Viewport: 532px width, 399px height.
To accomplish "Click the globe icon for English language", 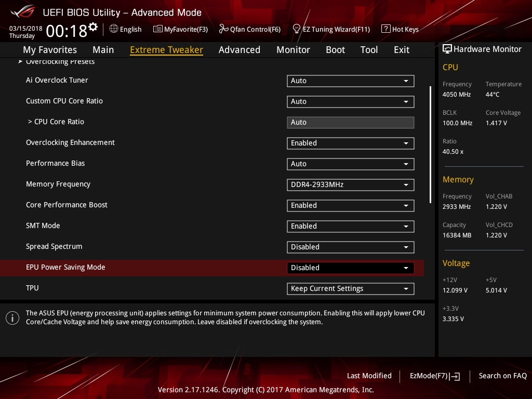I will [114, 29].
